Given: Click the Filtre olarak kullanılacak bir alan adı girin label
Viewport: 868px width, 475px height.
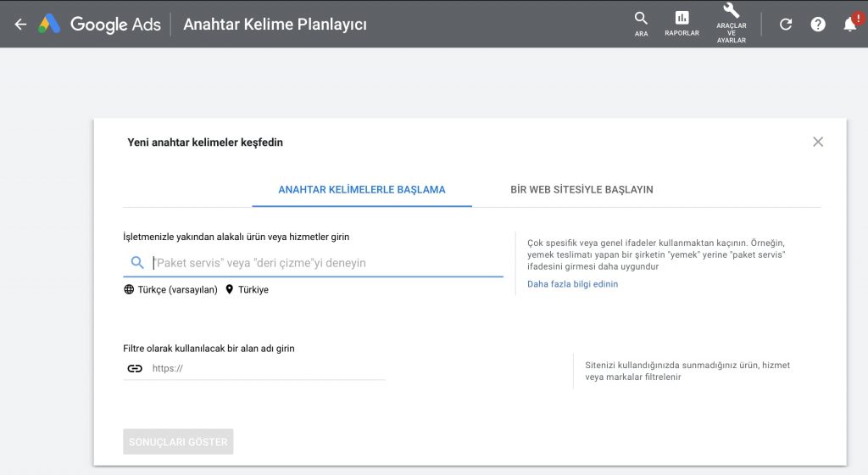Looking at the screenshot, I should coord(209,349).
